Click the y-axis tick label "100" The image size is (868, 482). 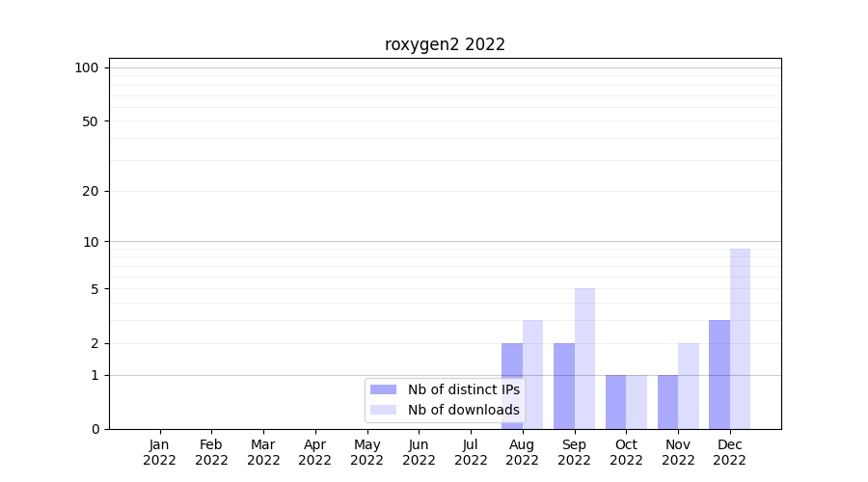tap(87, 67)
